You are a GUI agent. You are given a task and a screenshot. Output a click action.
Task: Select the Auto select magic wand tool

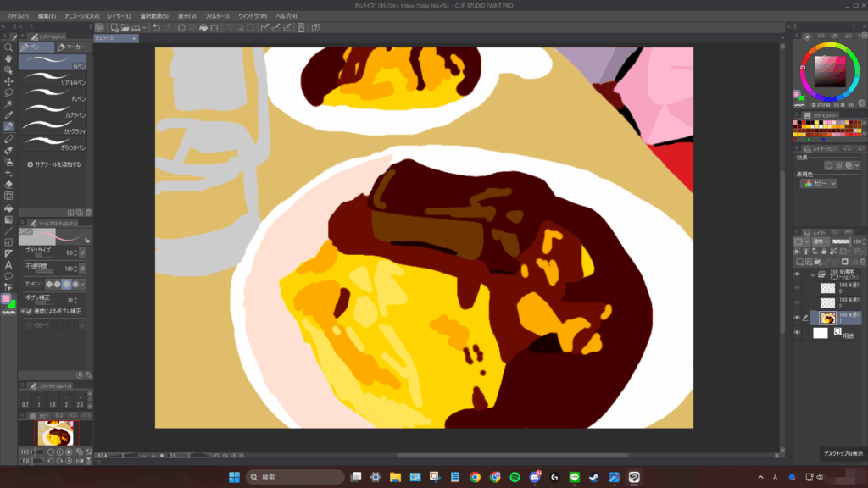pyautogui.click(x=8, y=104)
